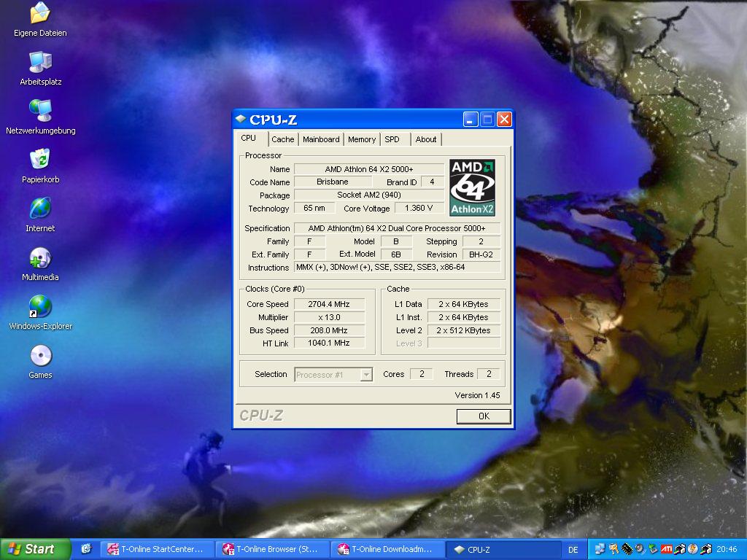This screenshot has width=747, height=560.
Task: Click the keys tray icon
Action: click(614, 549)
